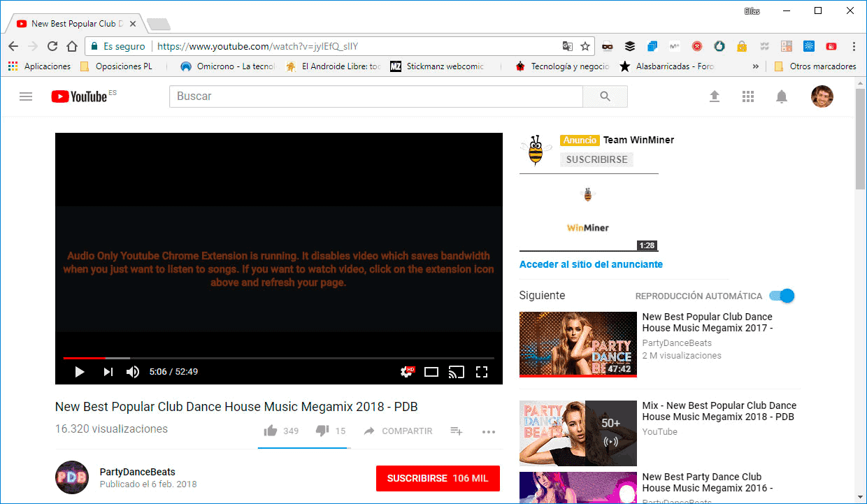
Task: Open the YouTube hamburger guide menu
Action: [26, 96]
